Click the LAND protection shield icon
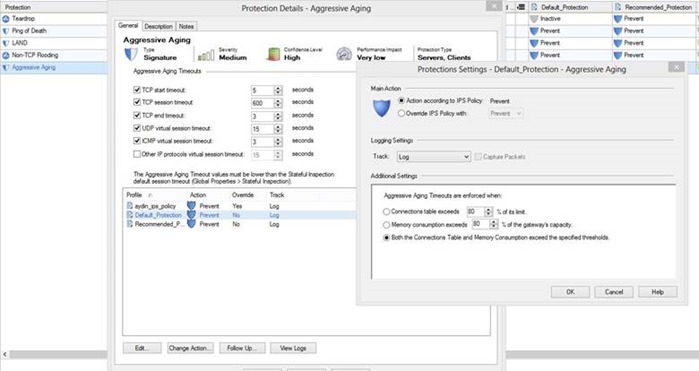Image resolution: width=699 pixels, height=371 pixels. tap(6, 43)
